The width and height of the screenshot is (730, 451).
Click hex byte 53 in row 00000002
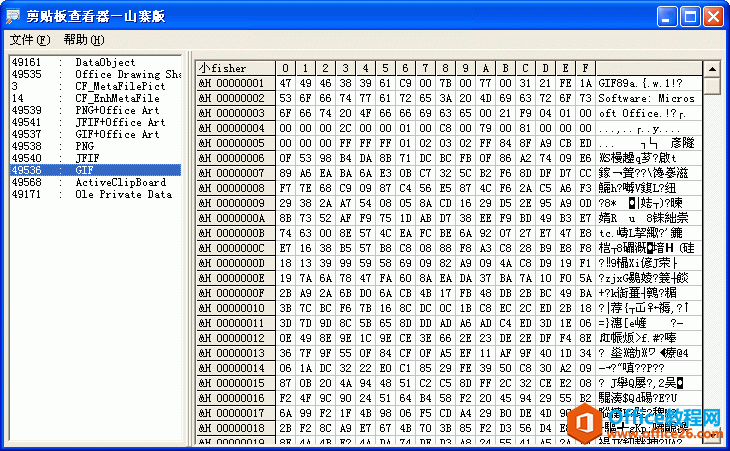pos(285,98)
